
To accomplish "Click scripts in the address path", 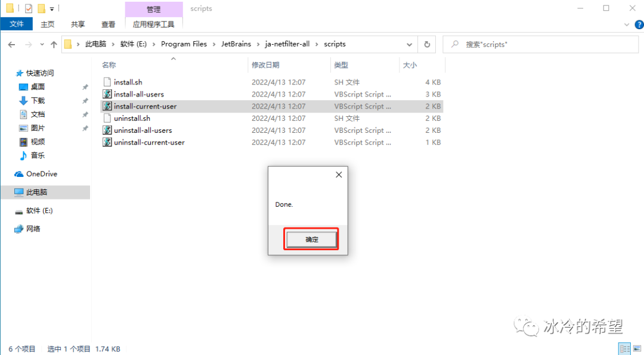I will 335,44.
